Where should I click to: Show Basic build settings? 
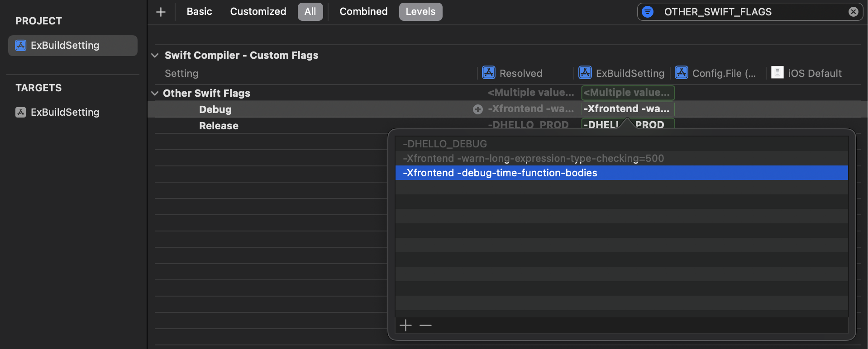pos(199,12)
